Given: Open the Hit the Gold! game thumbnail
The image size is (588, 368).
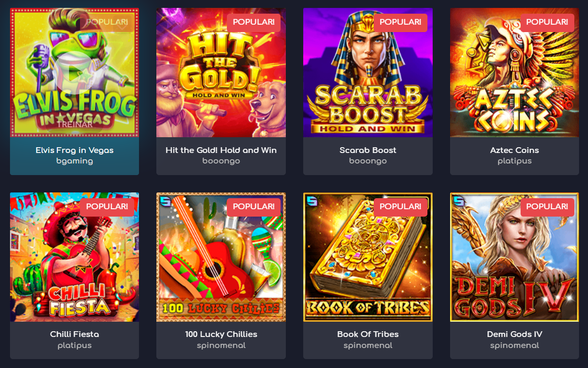Looking at the screenshot, I should click(221, 73).
